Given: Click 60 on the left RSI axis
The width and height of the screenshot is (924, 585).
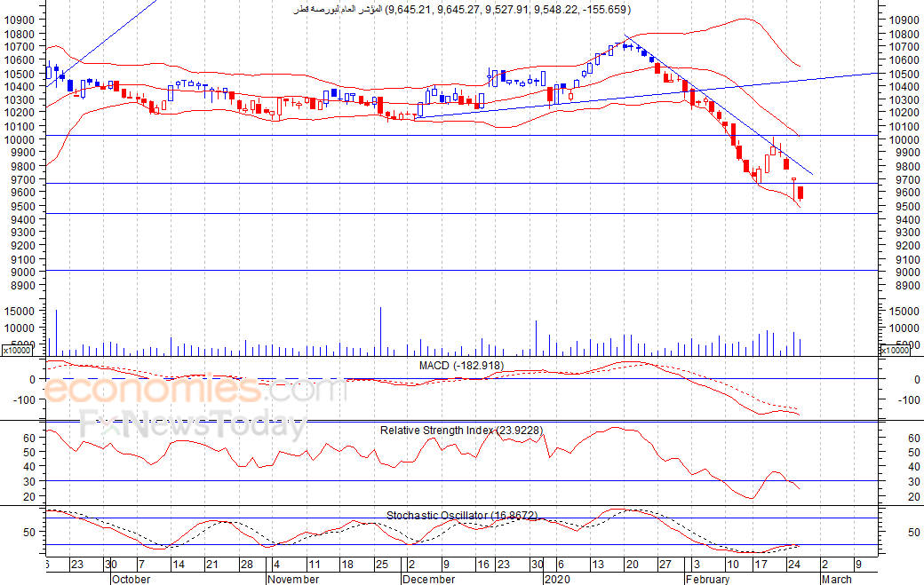Looking at the screenshot, I should 29,438.
